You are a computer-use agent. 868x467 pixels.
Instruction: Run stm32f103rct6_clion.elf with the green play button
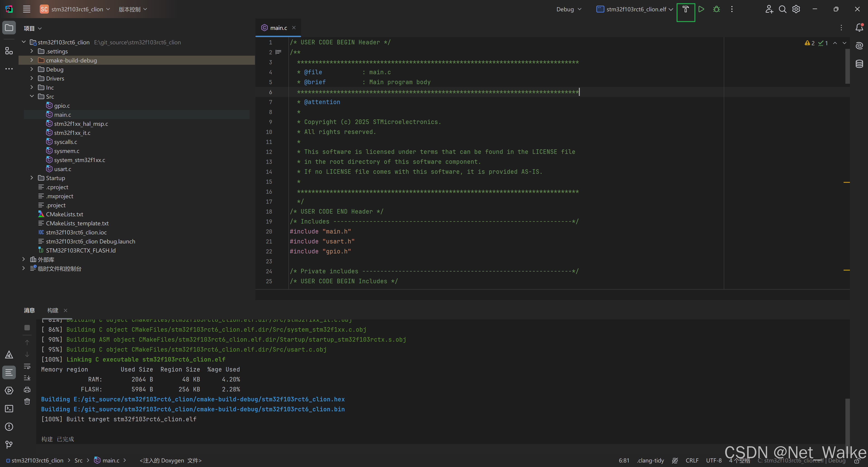pyautogui.click(x=701, y=10)
